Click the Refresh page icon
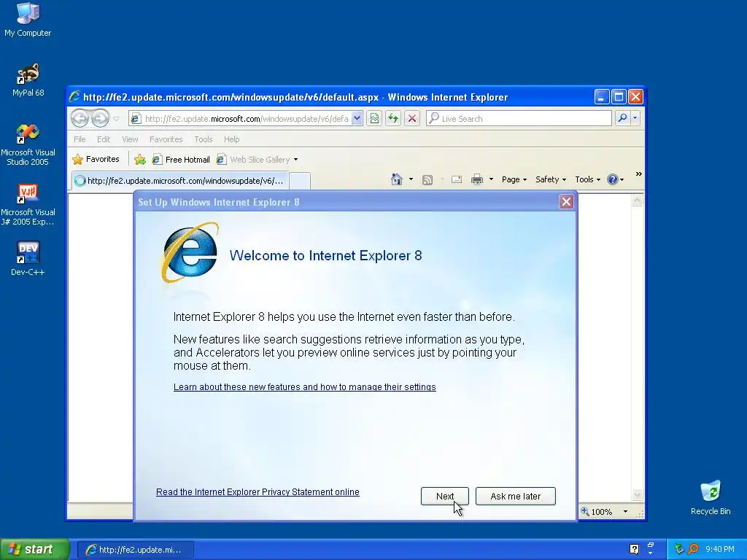Viewport: 747px width, 560px height. click(x=393, y=119)
